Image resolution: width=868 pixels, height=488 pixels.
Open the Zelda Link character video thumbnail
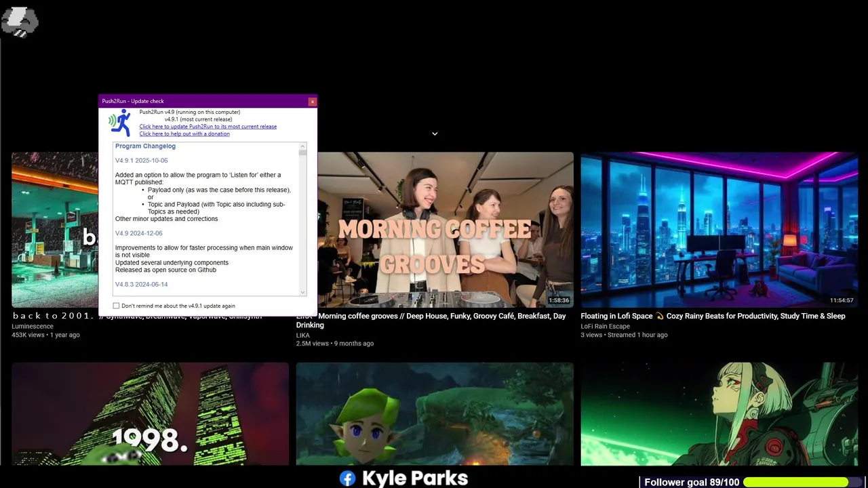pyautogui.click(x=435, y=414)
